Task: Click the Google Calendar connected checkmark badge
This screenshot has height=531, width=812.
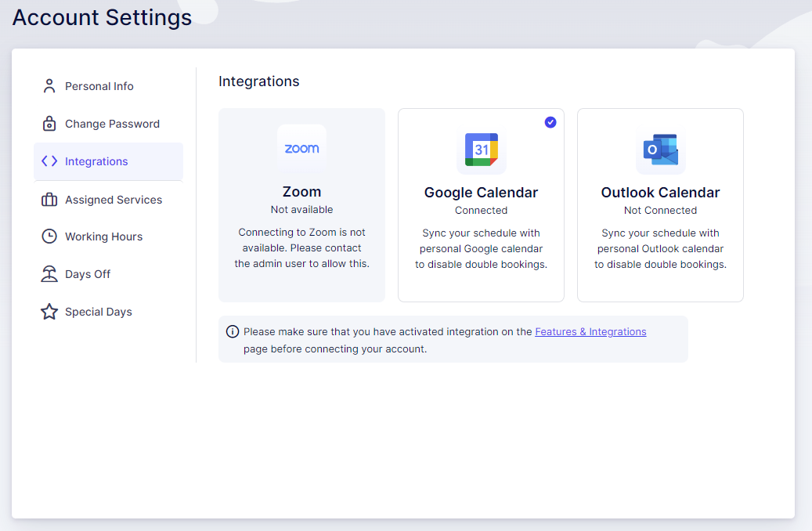Action: click(550, 122)
